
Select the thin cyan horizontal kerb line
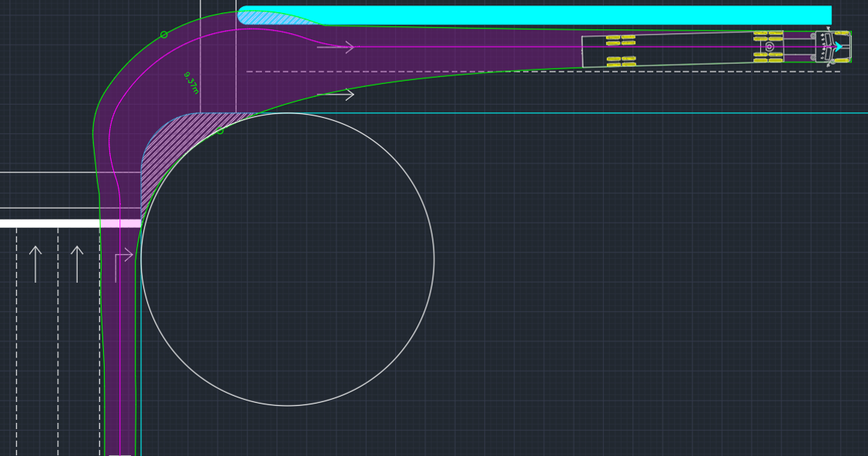616,113
